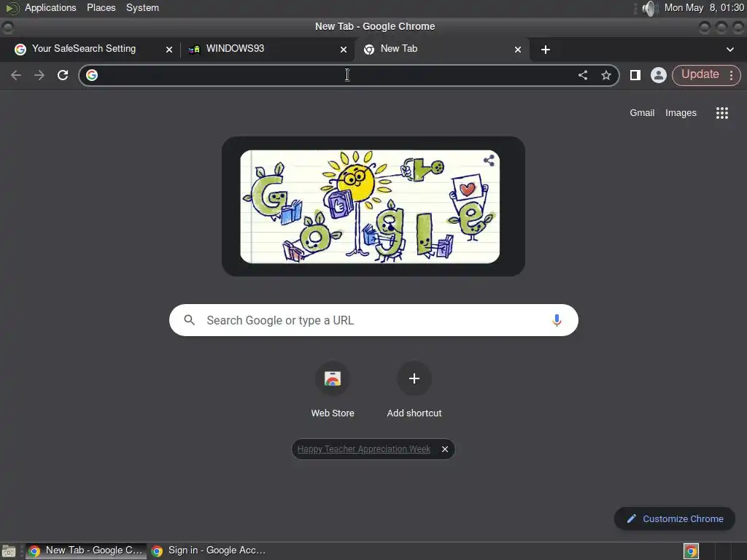Open the window menu button in title bar

click(7, 27)
